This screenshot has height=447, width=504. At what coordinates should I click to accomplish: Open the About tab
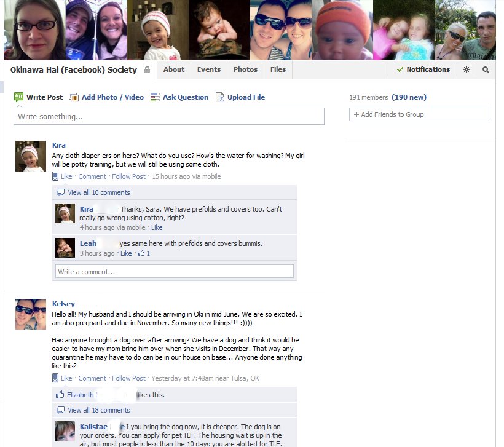point(174,69)
